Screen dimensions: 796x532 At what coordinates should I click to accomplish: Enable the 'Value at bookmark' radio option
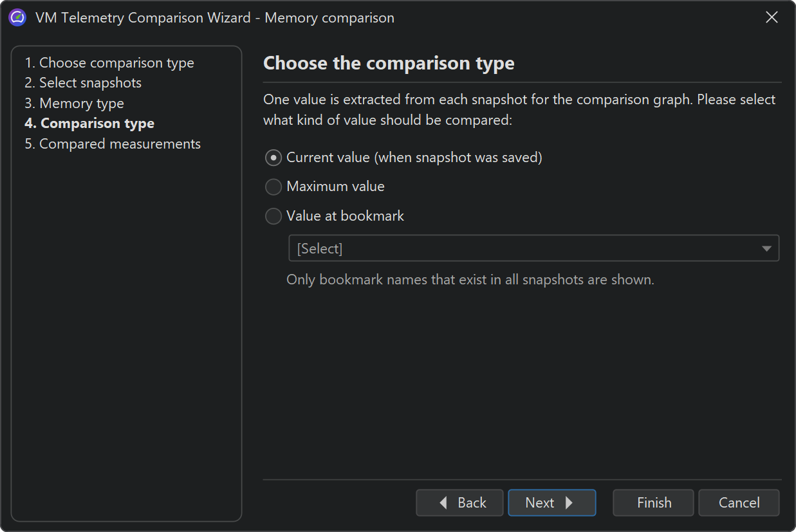click(x=273, y=216)
